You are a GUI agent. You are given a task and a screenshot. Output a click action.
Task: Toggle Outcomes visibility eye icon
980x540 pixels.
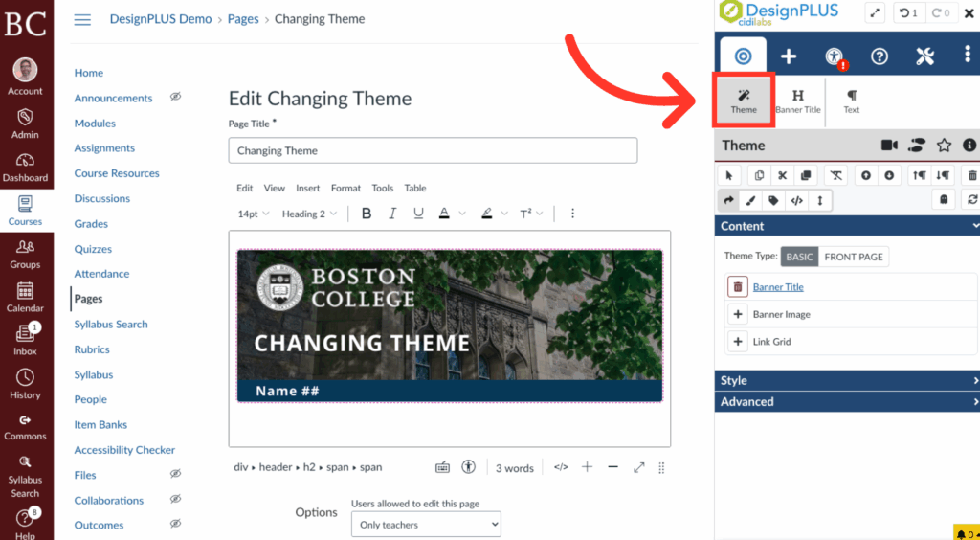coord(176,524)
